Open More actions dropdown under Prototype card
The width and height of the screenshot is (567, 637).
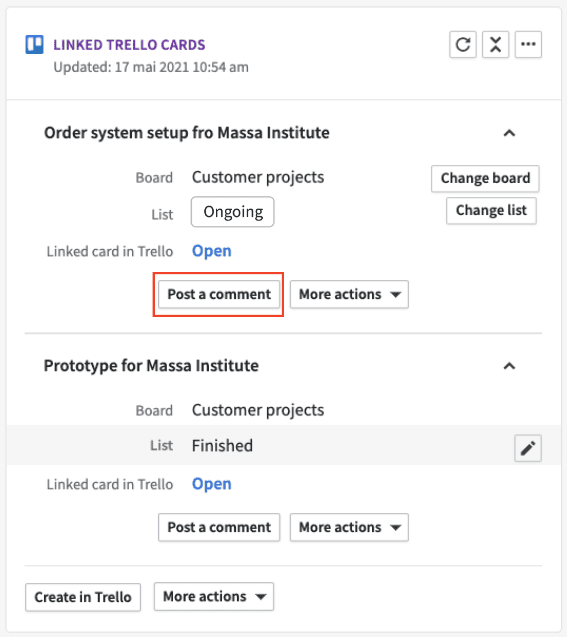pos(349,527)
